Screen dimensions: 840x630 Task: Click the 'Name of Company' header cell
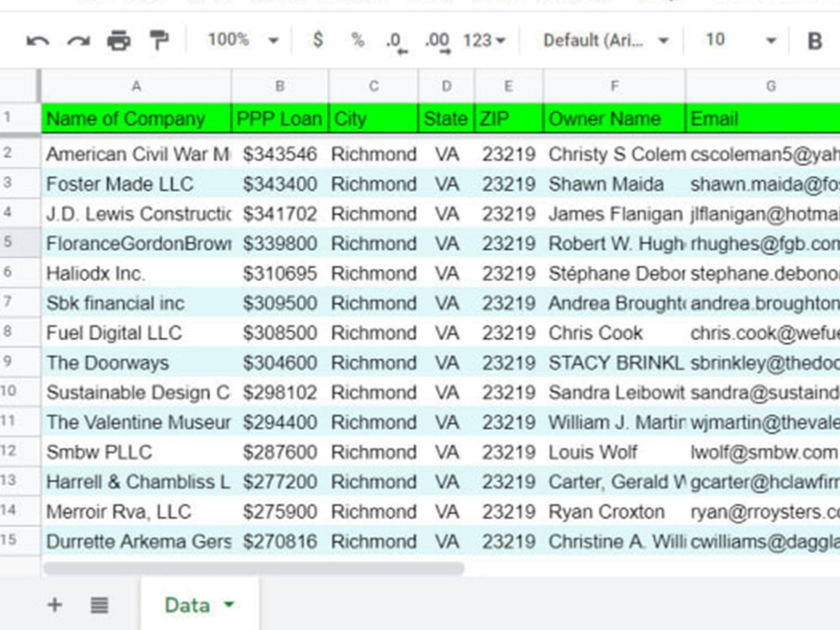pyautogui.click(x=137, y=118)
